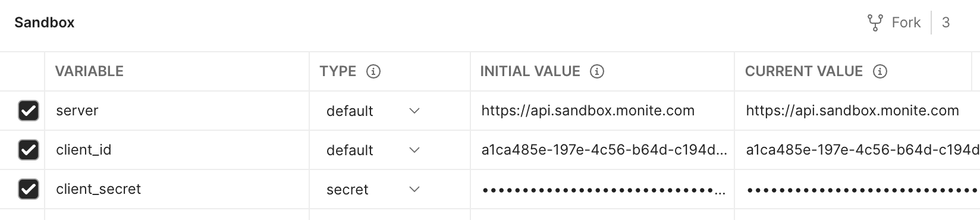Open info icon next to TYPE header
The width and height of the screenshot is (980, 220).
pyautogui.click(x=373, y=71)
